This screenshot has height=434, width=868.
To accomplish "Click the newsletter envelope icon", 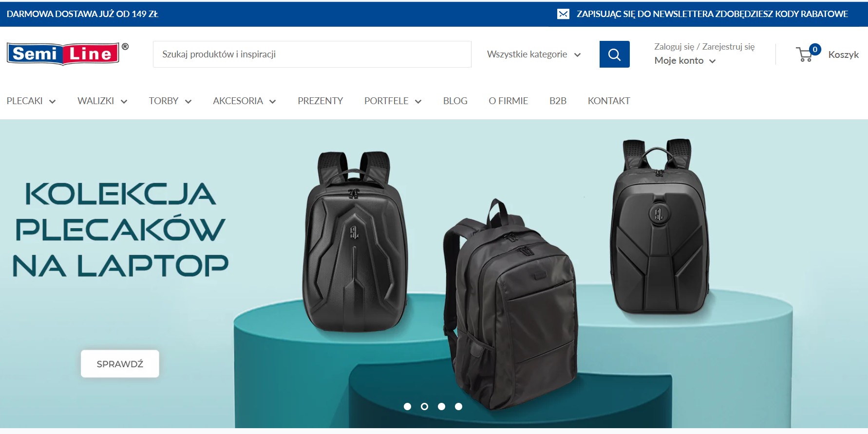I will 563,14.
